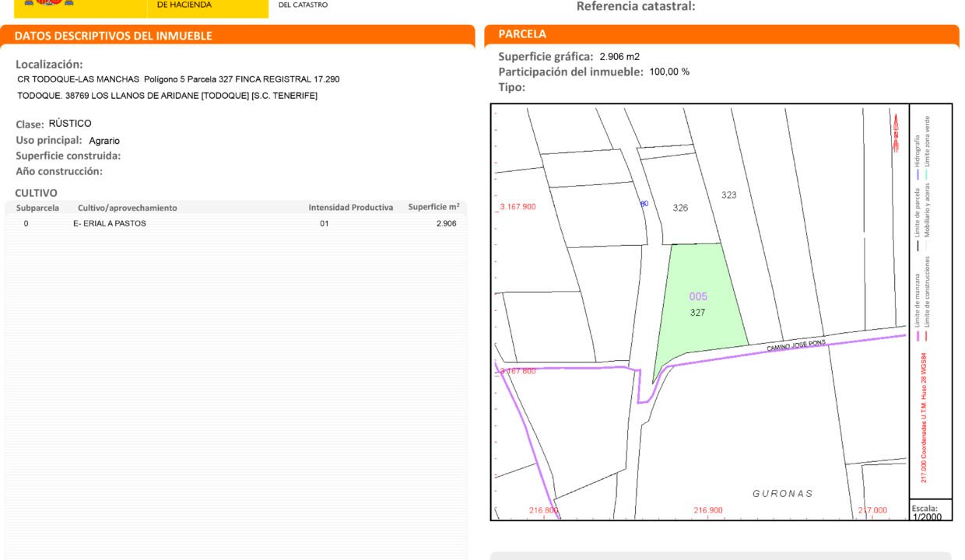Click the 'RÚSTICO' class value
965x560 pixels.
tap(70, 124)
